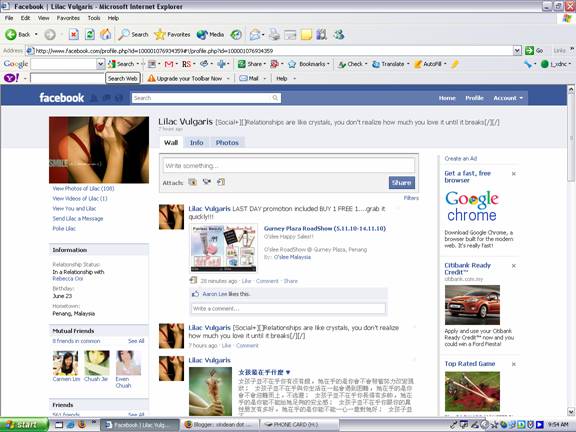Open the Account dropdown on Facebook
576x432 pixels.
point(508,98)
